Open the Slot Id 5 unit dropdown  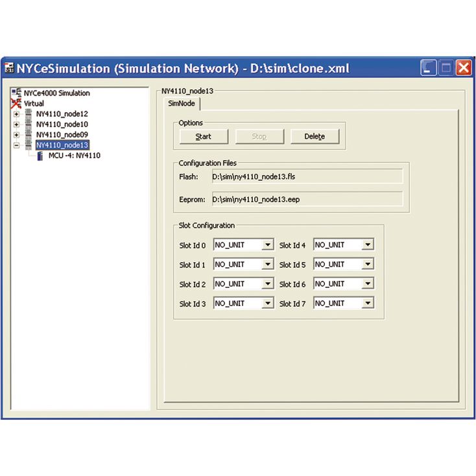click(368, 264)
